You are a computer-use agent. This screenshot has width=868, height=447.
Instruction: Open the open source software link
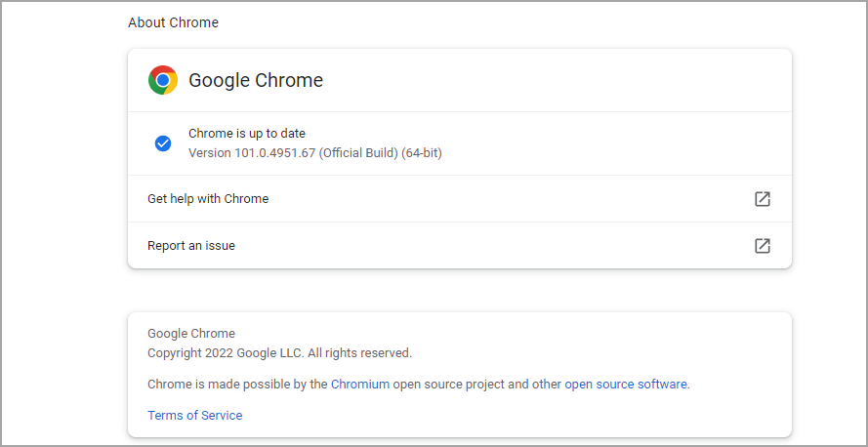[626, 385]
